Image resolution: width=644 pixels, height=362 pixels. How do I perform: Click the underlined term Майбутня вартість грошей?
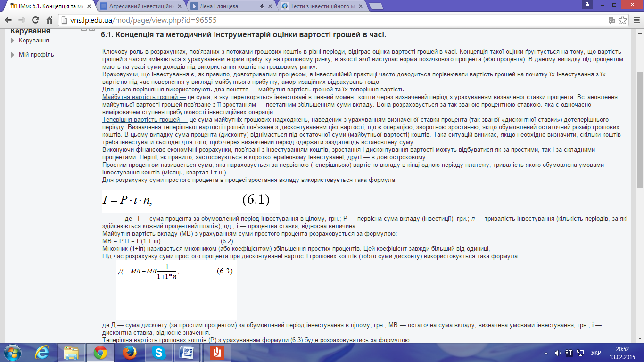144,97
